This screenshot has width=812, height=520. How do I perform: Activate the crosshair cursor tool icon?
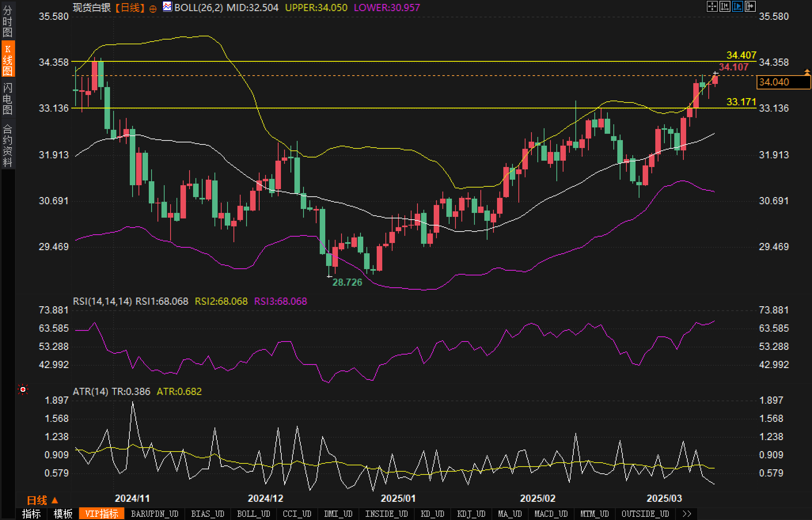point(712,7)
